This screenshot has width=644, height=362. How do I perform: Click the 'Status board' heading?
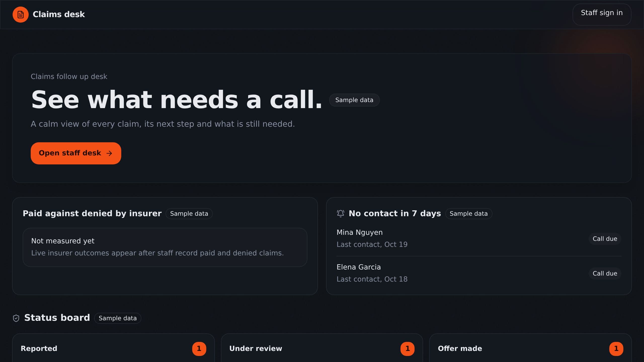[x=57, y=318]
